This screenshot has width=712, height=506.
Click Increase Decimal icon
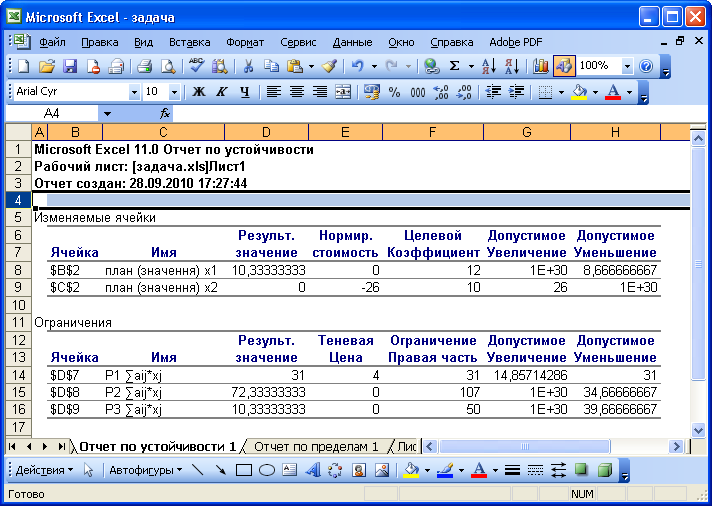[441, 92]
